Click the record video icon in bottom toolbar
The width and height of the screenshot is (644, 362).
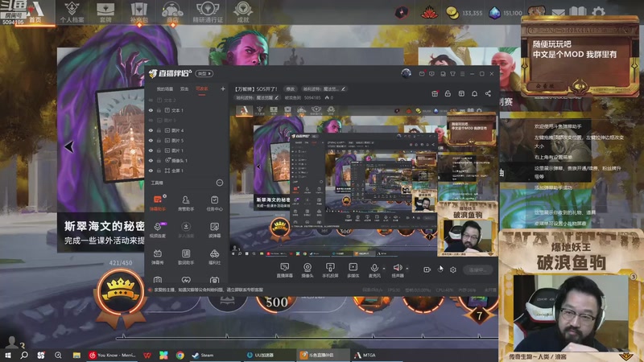[x=427, y=269]
